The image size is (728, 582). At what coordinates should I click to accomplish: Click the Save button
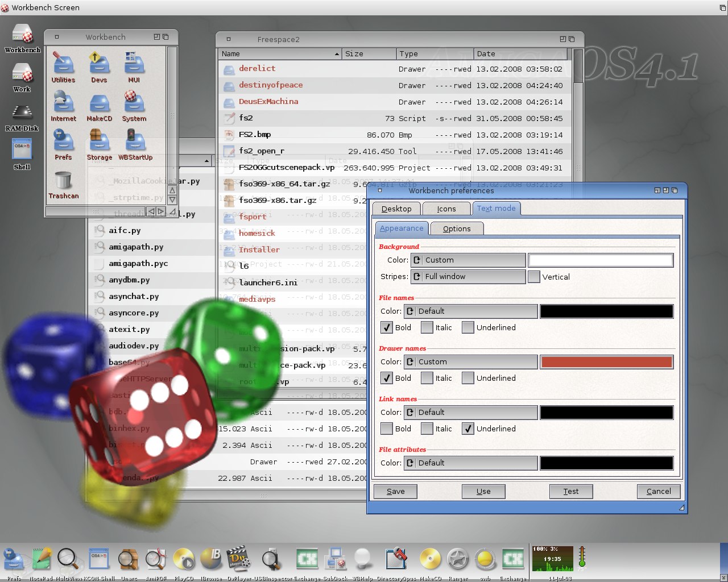[395, 492]
